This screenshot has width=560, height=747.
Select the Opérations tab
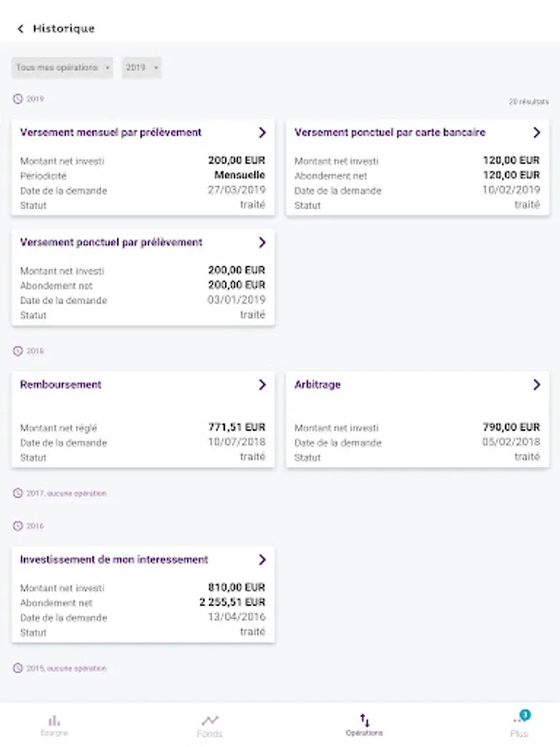[364, 725]
